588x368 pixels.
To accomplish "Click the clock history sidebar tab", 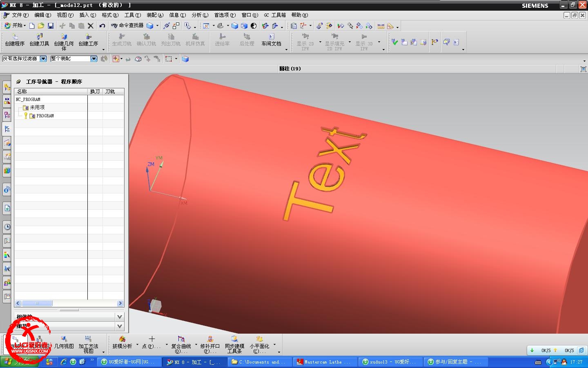I will [7, 227].
